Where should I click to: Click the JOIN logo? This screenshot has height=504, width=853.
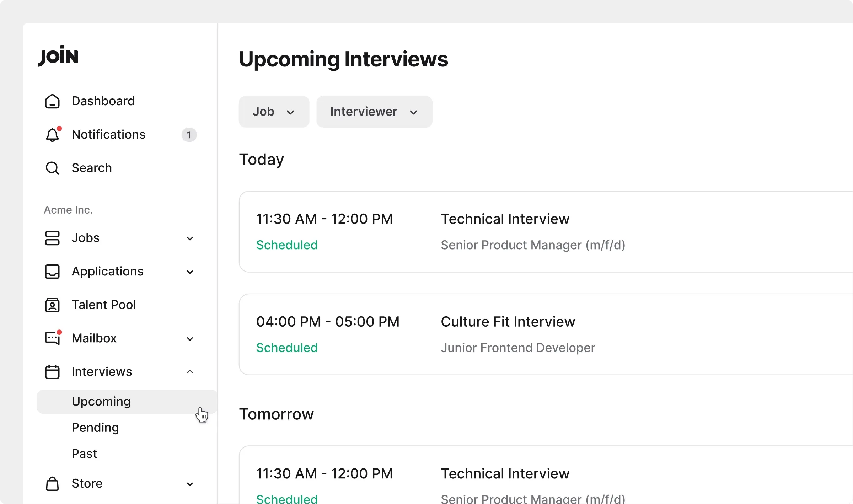pos(58,56)
